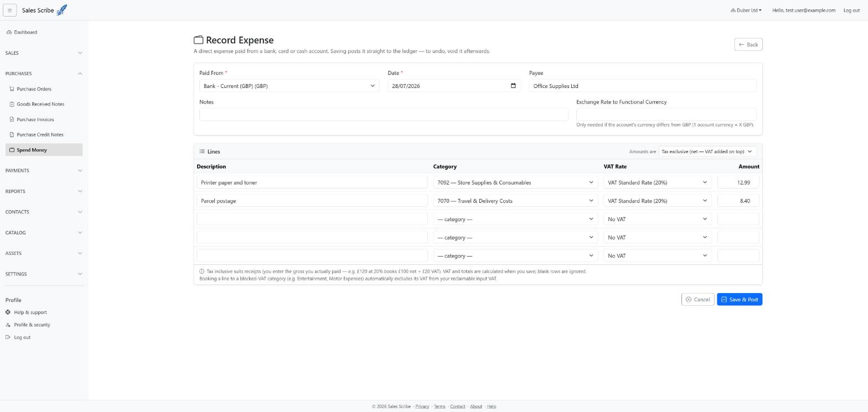868x412 pixels.
Task: Expand the CATALOG sidebar section
Action: [x=44, y=233]
